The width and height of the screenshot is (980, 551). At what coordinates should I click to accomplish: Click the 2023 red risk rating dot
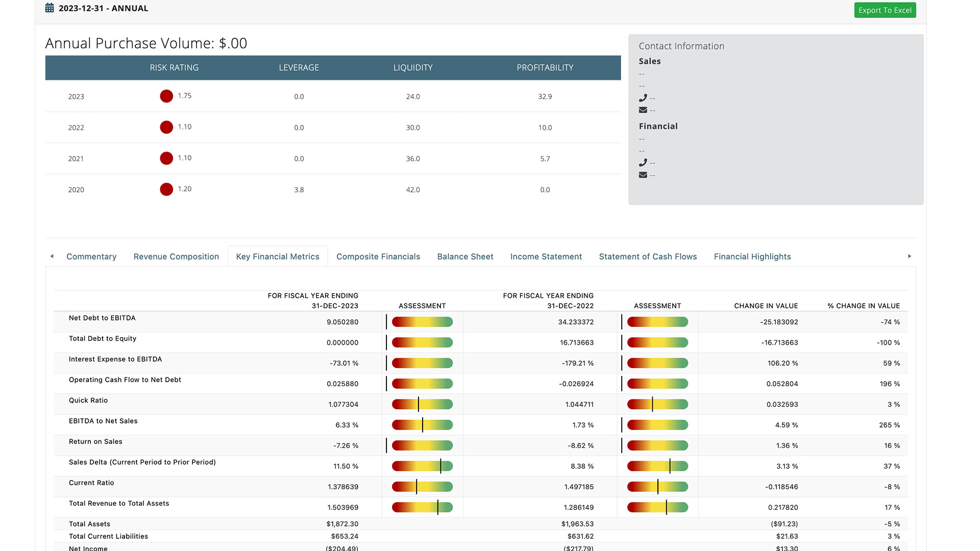(166, 96)
